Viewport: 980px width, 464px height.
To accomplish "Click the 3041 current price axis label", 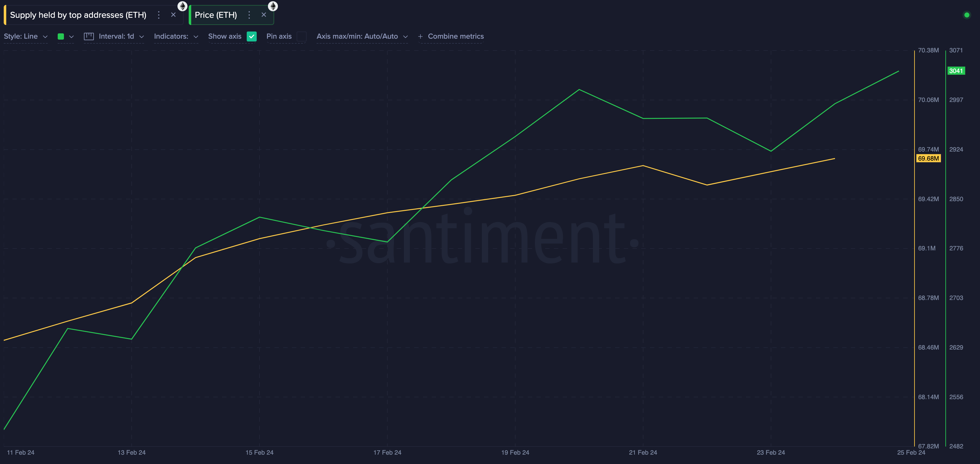I will pyautogui.click(x=956, y=71).
